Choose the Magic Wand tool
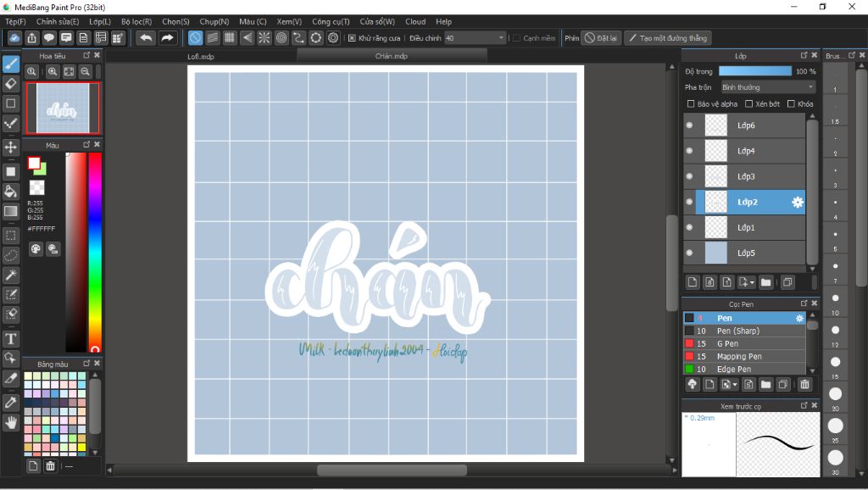The width and height of the screenshot is (868, 490). coord(10,275)
